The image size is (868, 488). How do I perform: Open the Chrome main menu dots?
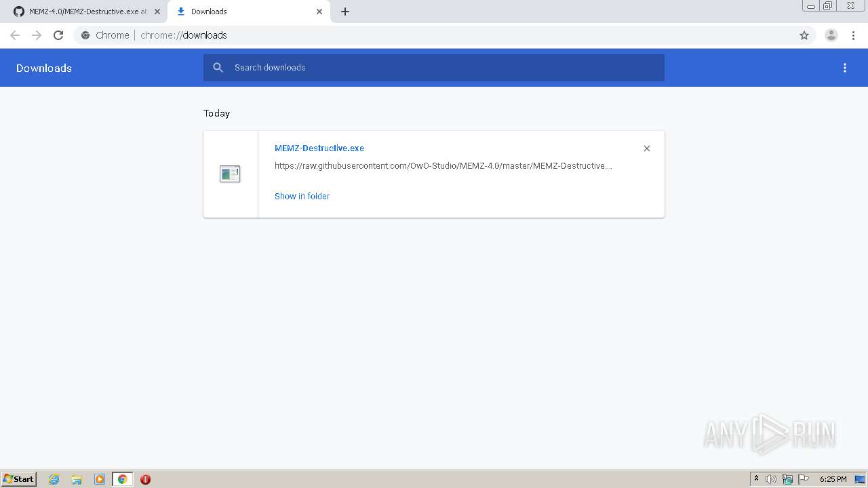853,35
